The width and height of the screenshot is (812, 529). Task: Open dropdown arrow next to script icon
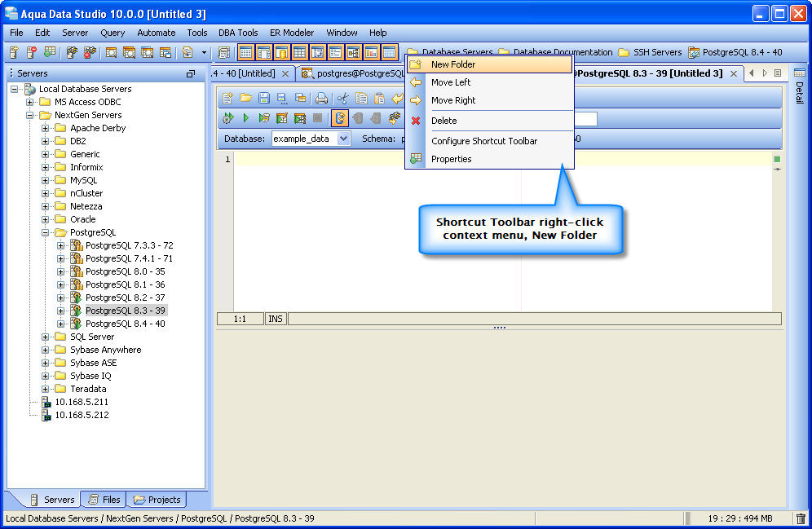click(x=204, y=52)
